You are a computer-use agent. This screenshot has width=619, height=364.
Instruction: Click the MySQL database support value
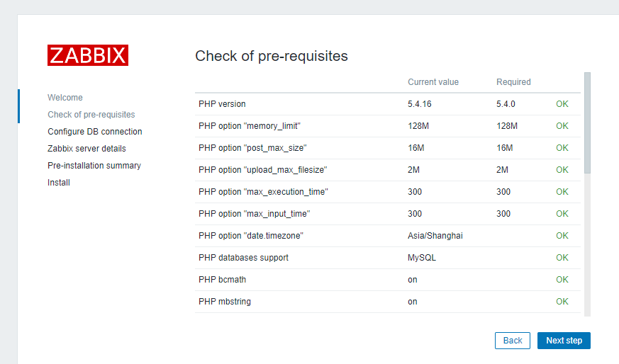click(x=422, y=258)
